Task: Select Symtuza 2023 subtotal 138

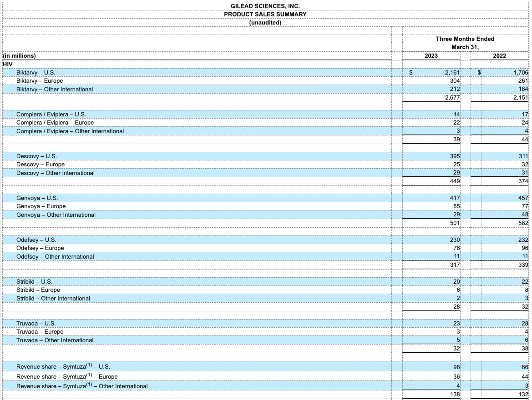Action: click(x=455, y=394)
